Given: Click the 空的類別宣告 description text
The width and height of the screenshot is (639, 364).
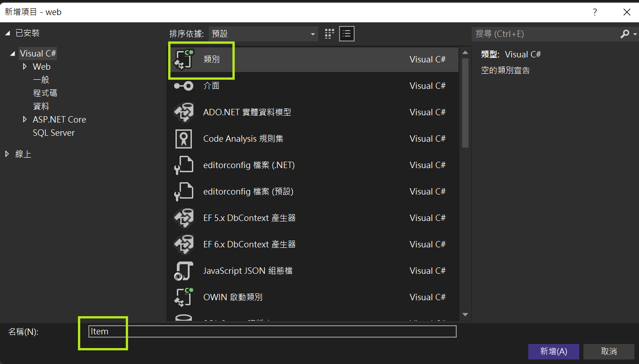Looking at the screenshot, I should [505, 70].
